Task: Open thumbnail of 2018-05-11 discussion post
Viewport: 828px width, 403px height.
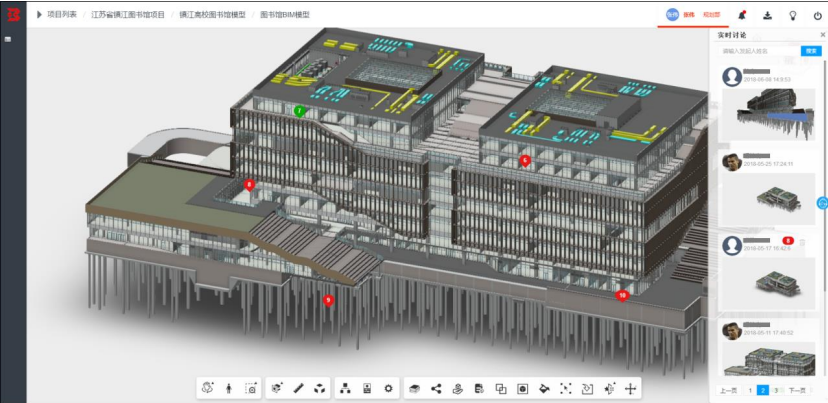Action: 768,361
